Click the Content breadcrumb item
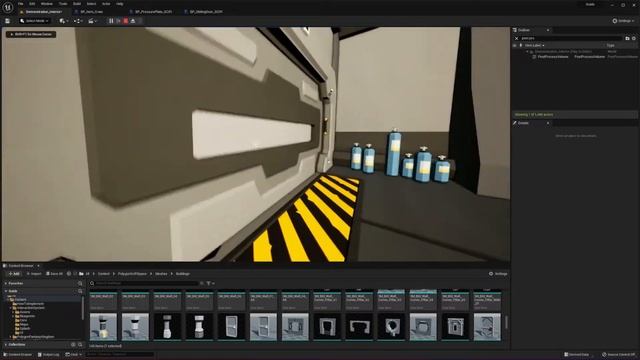The width and height of the screenshot is (640, 360). tap(104, 274)
